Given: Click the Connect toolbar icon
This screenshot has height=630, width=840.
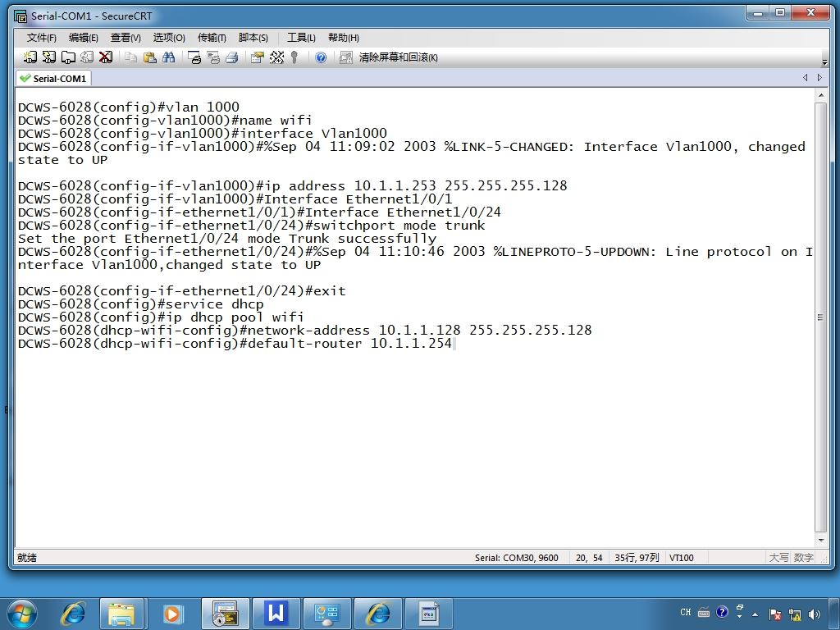Looking at the screenshot, I should point(30,57).
